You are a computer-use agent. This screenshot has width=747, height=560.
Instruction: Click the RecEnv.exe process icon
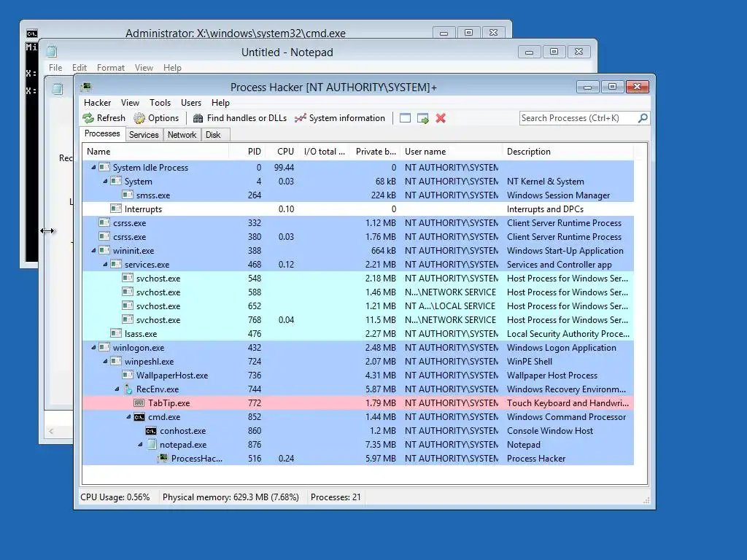click(x=128, y=389)
